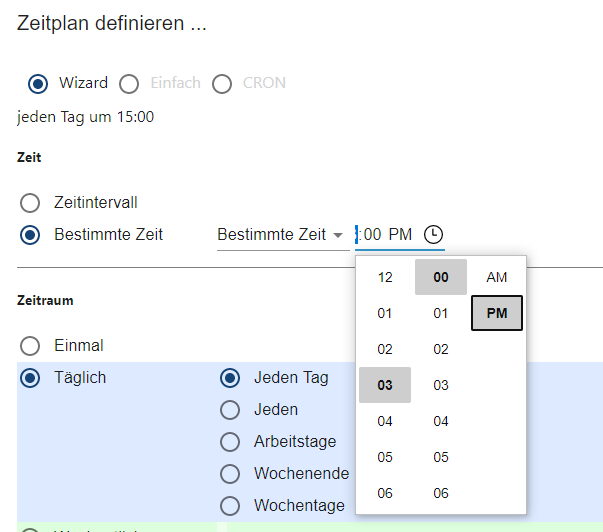Select minute 00 in minute column

(x=441, y=277)
